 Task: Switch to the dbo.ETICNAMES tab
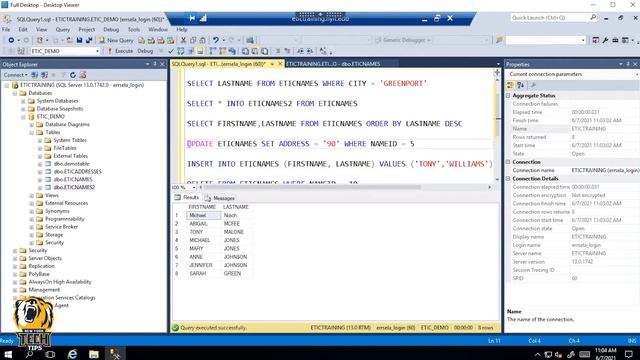[333, 64]
